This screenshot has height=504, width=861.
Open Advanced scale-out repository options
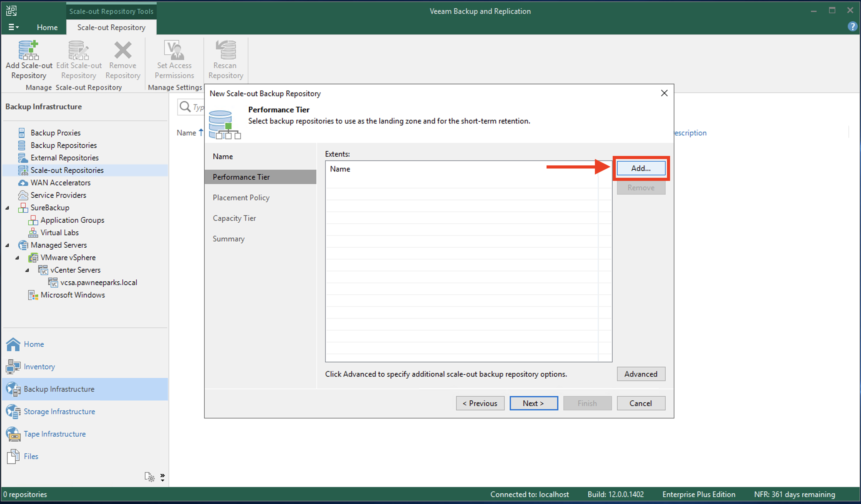pyautogui.click(x=641, y=374)
